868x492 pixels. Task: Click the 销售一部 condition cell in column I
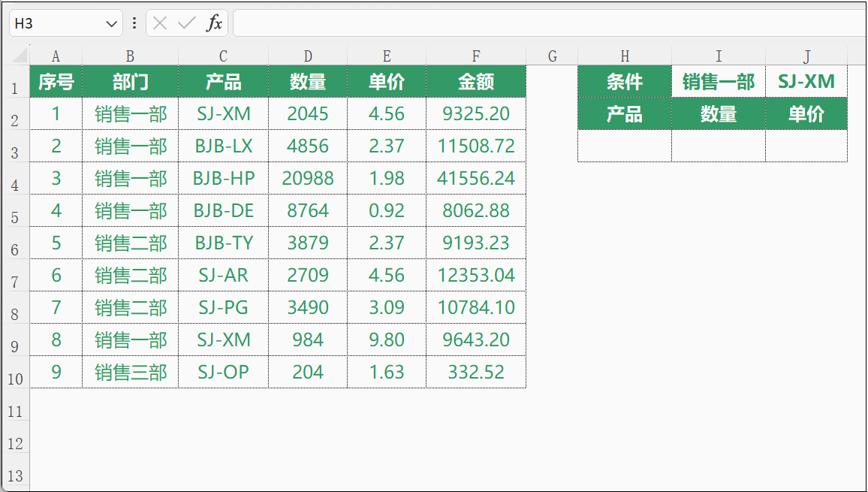719,81
